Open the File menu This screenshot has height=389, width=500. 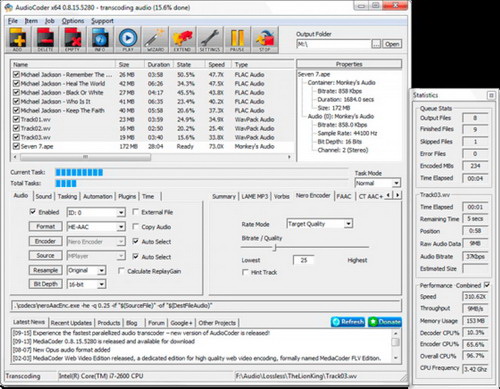pyautogui.click(x=13, y=21)
